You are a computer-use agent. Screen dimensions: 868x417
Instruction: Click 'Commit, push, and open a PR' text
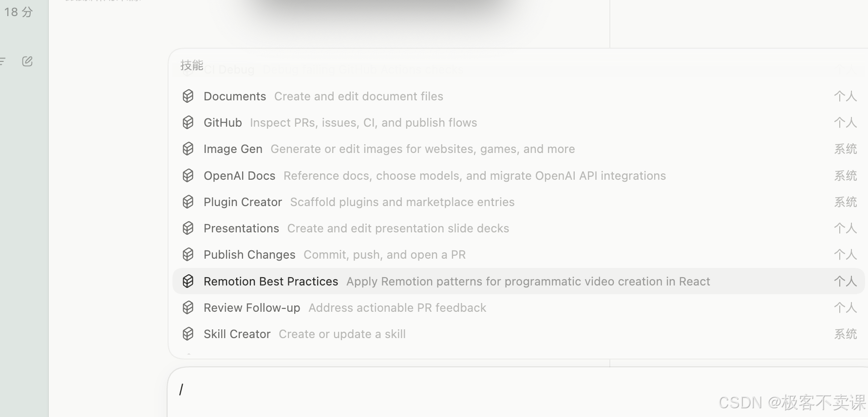(384, 255)
